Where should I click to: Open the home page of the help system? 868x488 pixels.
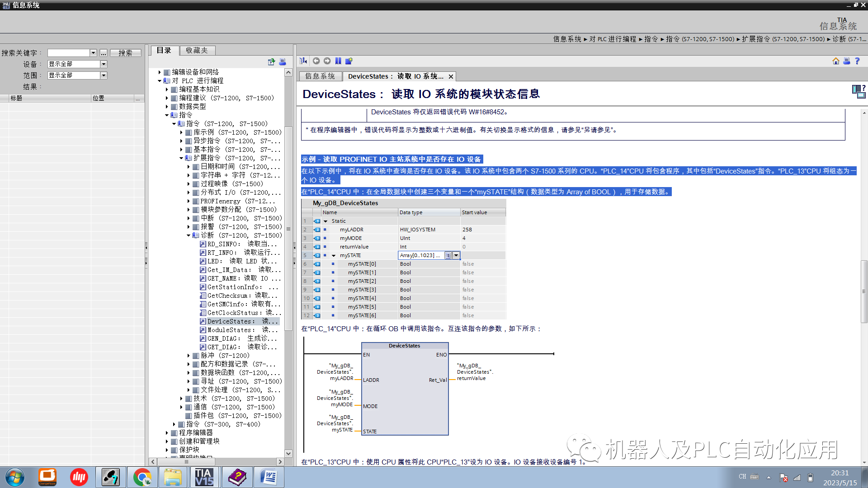[835, 61]
